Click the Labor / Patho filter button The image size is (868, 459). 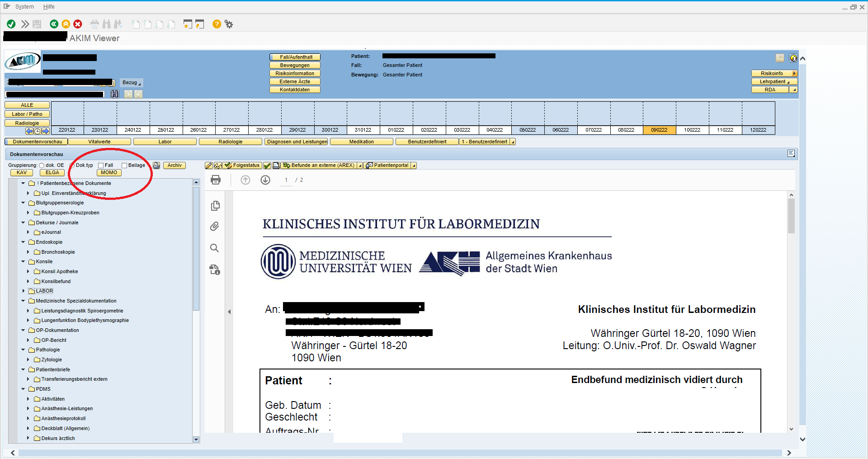[27, 114]
